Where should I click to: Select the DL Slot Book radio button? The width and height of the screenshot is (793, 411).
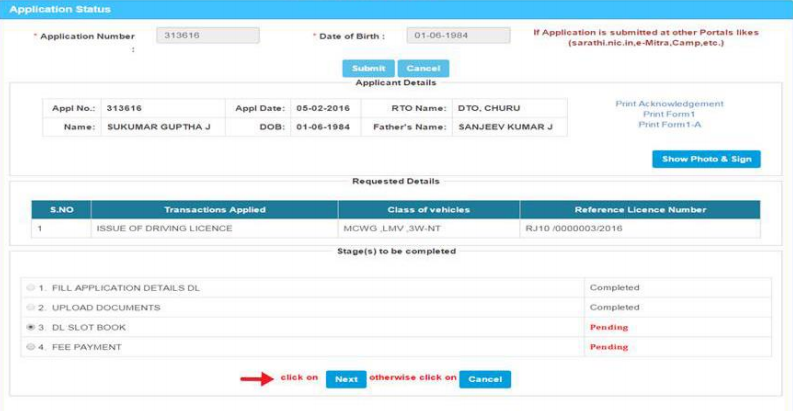30,327
